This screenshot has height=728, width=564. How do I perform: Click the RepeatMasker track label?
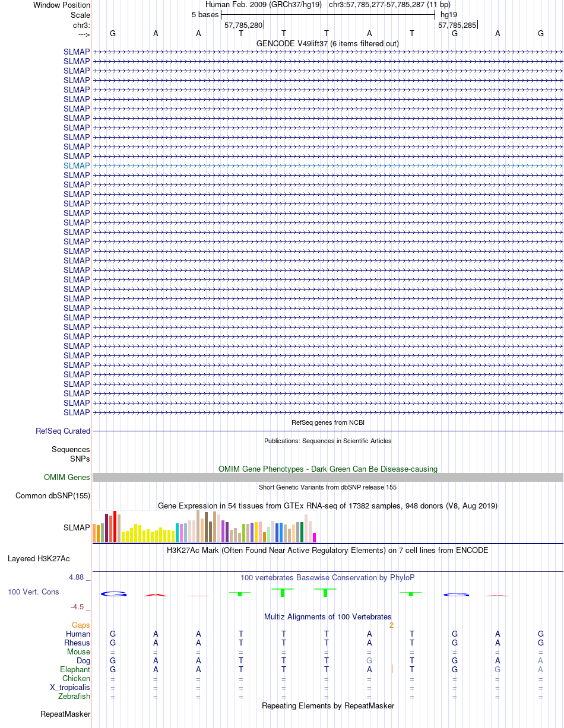pyautogui.click(x=65, y=714)
